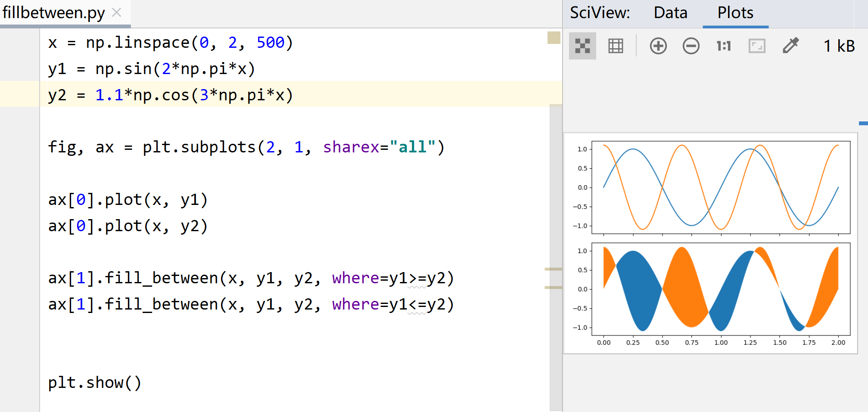Zoom out on the plot
This screenshot has width=868, height=412.
[691, 46]
